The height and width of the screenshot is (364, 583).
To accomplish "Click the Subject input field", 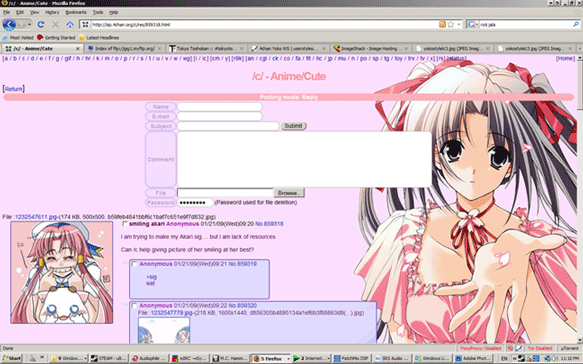I will click(228, 126).
